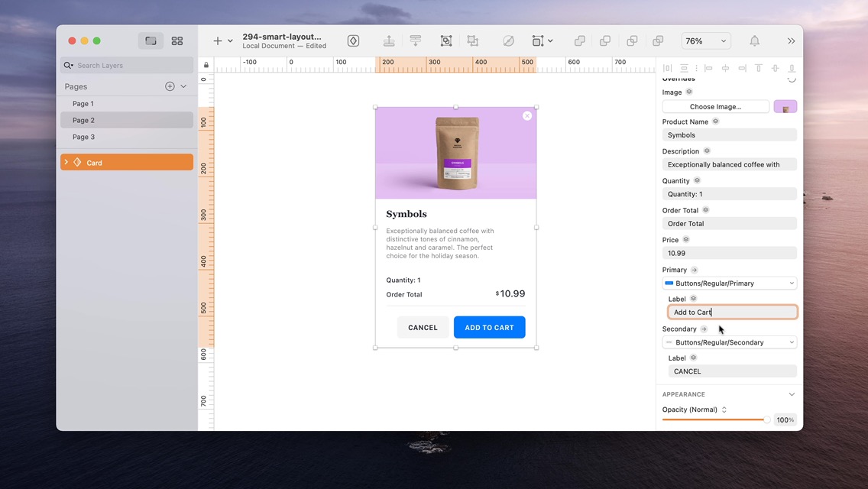Switch to Page 1 in Pages panel
The height and width of the screenshot is (489, 868).
click(83, 103)
